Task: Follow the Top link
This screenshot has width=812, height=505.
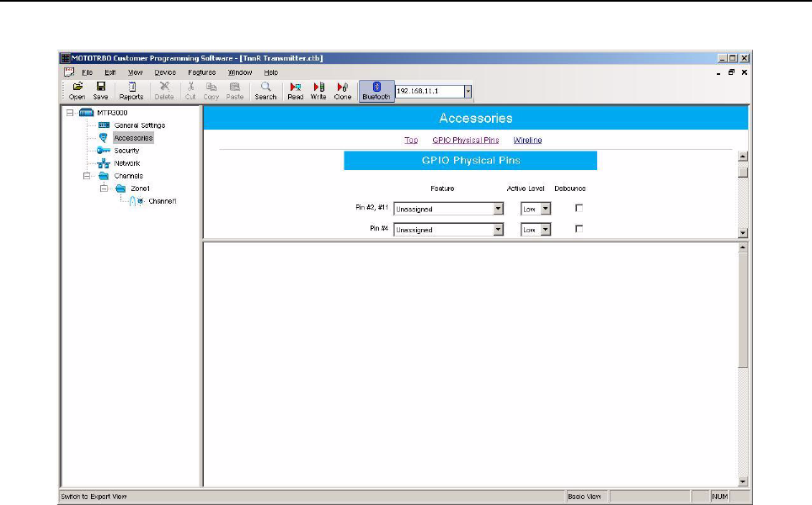Action: (x=411, y=141)
